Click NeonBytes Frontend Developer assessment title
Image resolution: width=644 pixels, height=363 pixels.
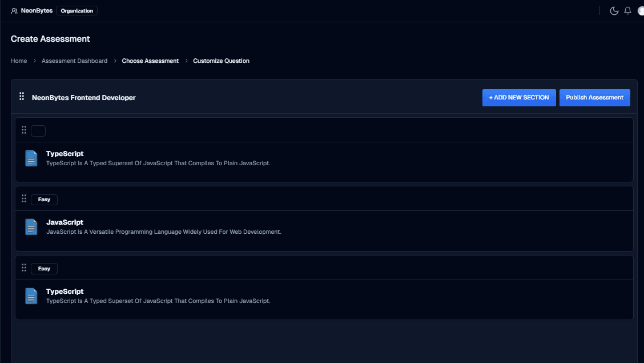point(84,97)
